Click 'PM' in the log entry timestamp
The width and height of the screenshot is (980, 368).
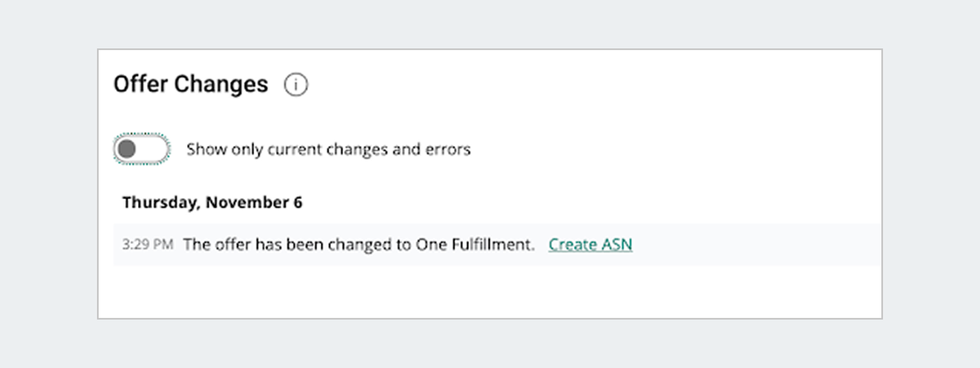tap(163, 244)
